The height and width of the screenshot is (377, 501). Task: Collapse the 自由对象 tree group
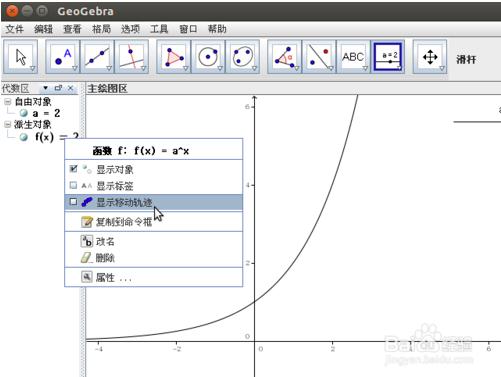click(x=8, y=102)
